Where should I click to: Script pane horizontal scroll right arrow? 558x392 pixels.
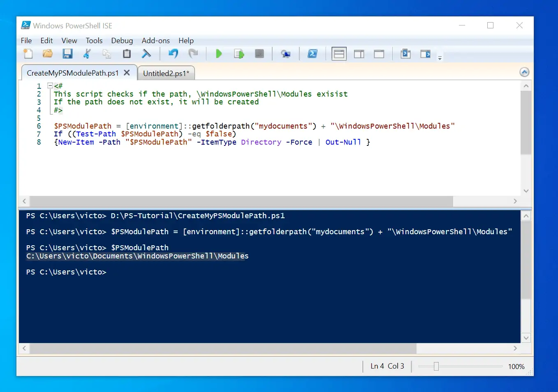pos(515,201)
